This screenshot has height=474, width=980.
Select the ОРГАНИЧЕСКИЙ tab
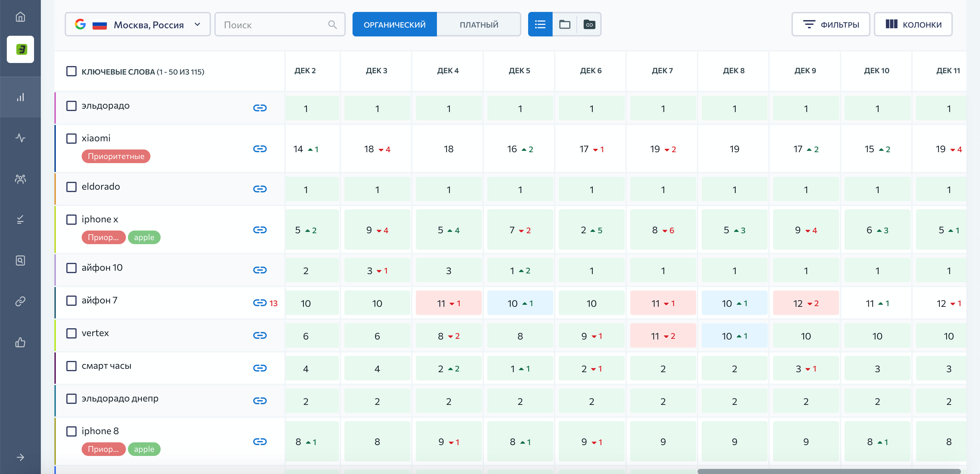click(x=394, y=25)
